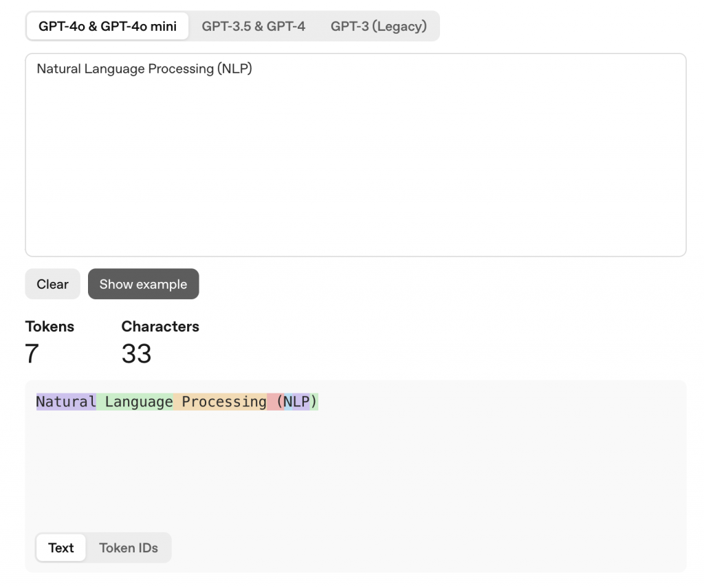Click the Tokens count value 7
This screenshot has width=704, height=588.
[32, 353]
